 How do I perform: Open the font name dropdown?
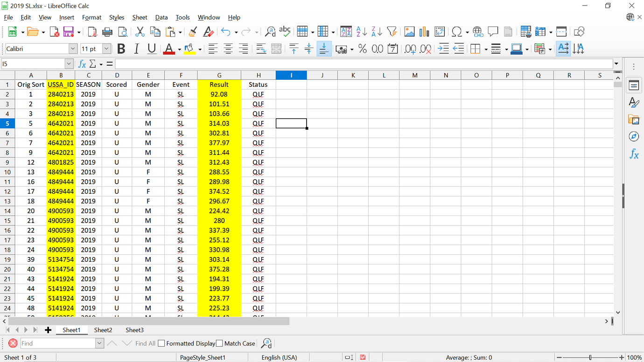click(73, 49)
